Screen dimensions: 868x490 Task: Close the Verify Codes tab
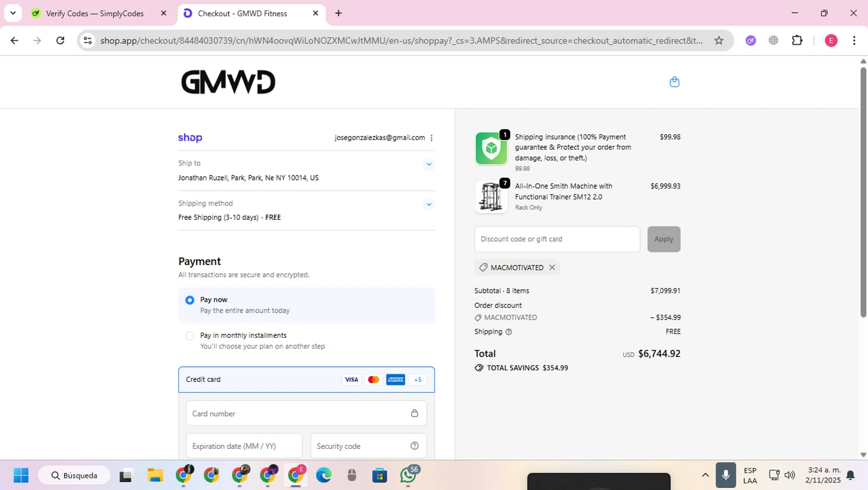tap(164, 13)
